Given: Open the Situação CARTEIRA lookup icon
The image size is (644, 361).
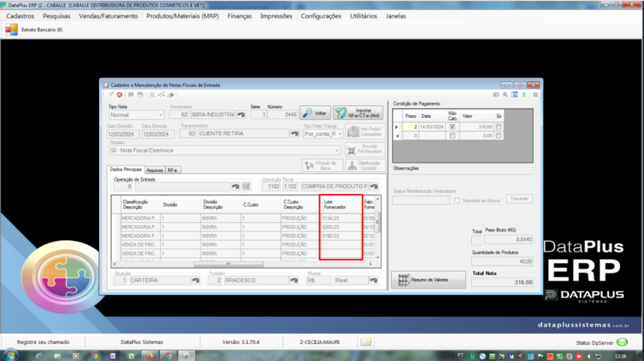Looking at the screenshot, I should point(196,280).
